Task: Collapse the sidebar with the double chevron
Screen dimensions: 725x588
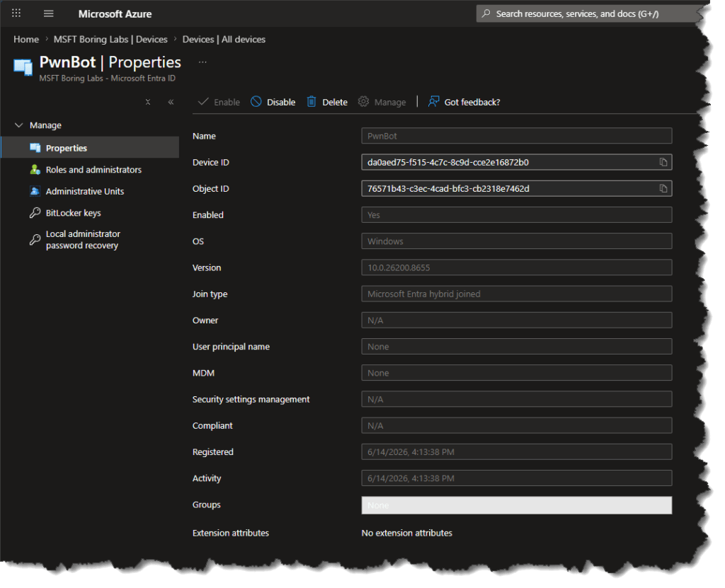Action: click(171, 102)
